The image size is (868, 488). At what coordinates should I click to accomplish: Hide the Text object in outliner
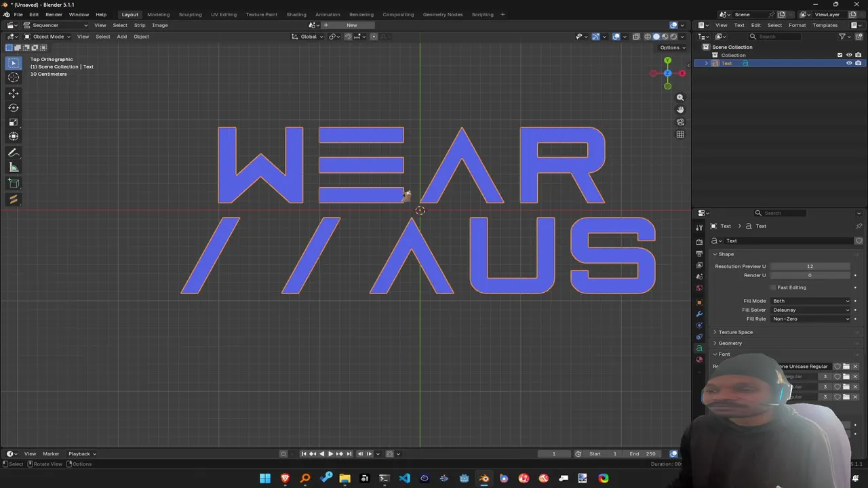[x=849, y=63]
